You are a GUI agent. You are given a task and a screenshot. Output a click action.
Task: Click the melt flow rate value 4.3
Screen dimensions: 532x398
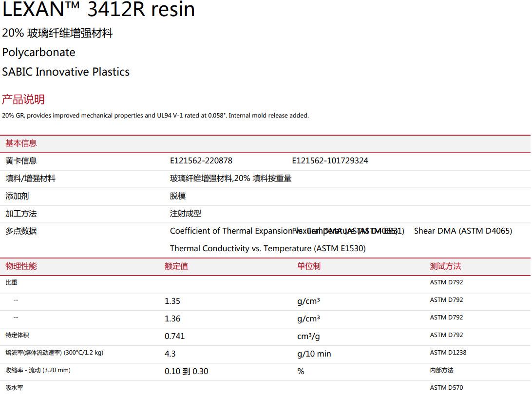pyautogui.click(x=170, y=354)
